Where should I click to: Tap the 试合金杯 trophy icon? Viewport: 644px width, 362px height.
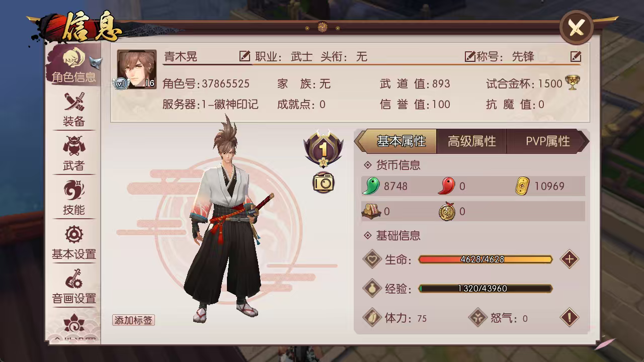point(572,83)
